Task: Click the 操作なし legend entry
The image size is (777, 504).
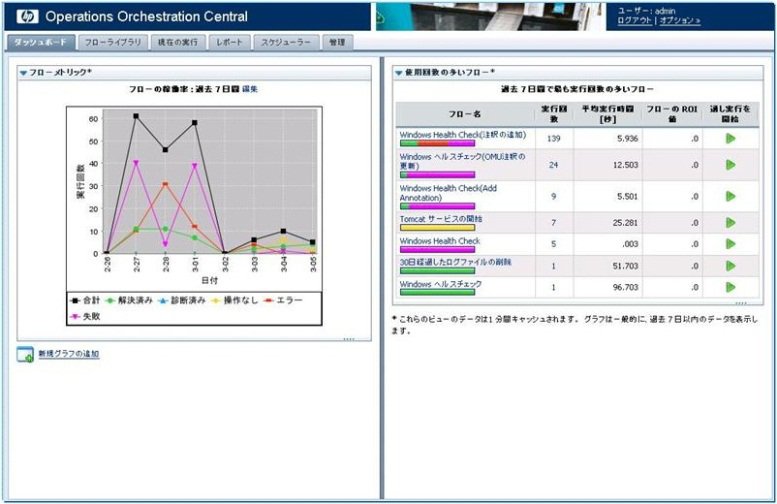Action: click(x=235, y=300)
